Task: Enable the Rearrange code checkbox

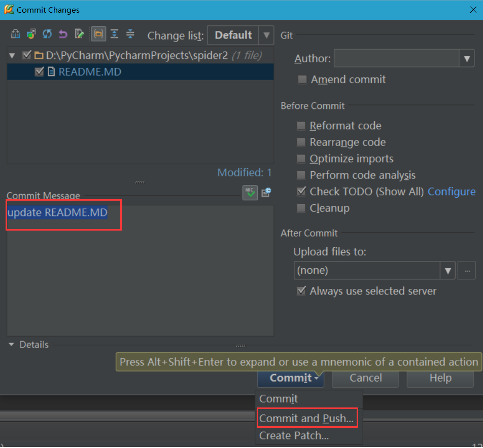Action: pyautogui.click(x=301, y=142)
